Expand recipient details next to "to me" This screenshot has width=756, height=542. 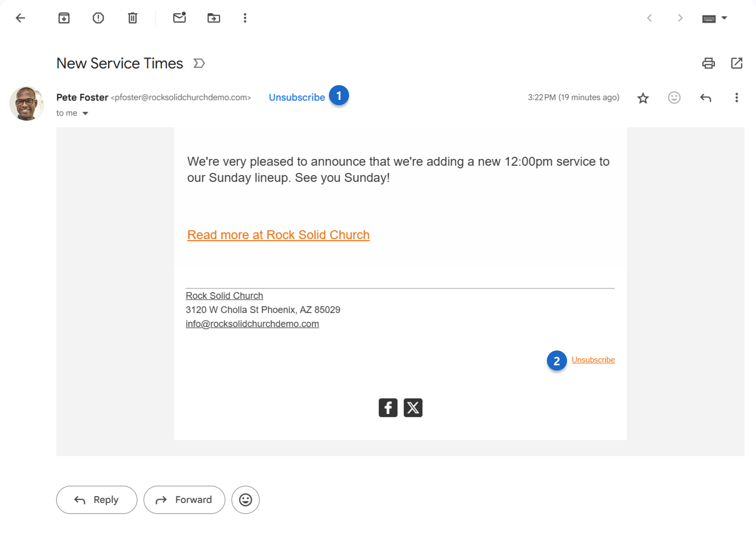tap(85, 113)
